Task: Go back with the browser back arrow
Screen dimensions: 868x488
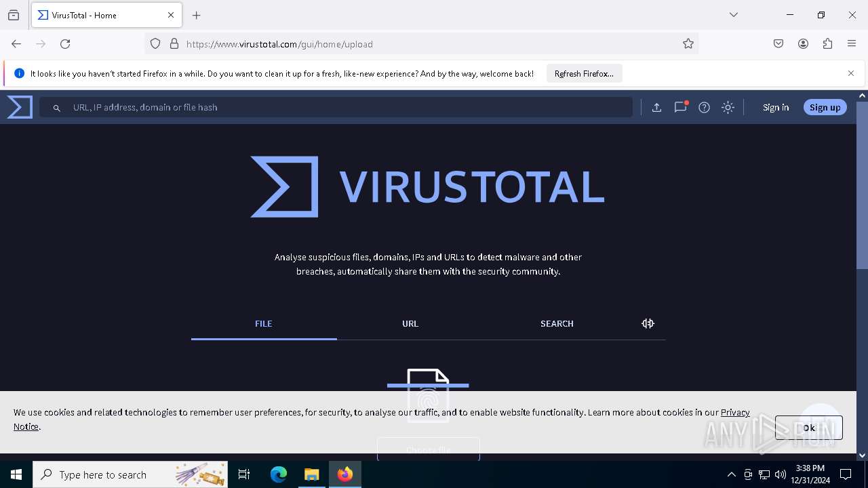Action: [x=16, y=44]
